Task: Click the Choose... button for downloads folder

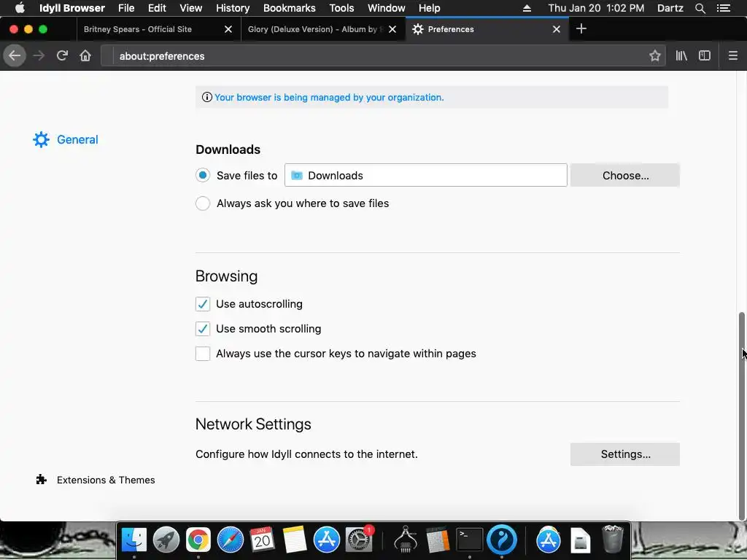Action: (x=625, y=175)
